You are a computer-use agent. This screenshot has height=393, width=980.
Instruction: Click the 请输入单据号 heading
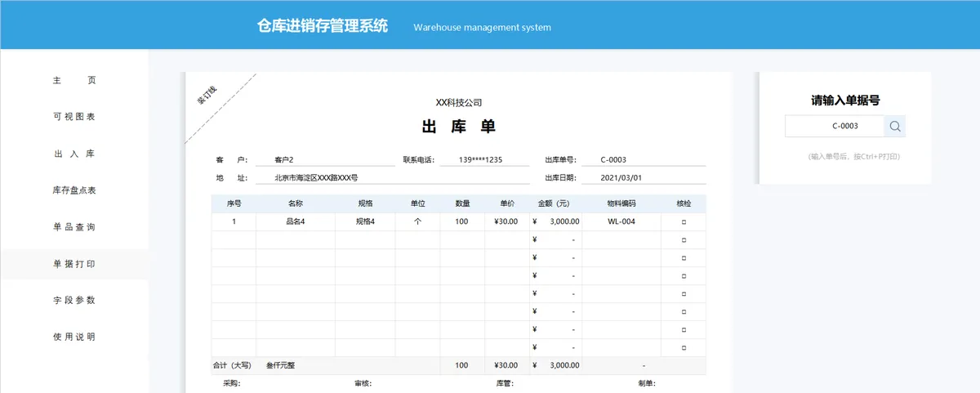(845, 100)
